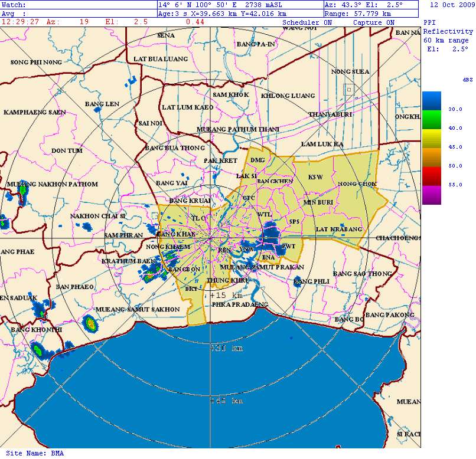The width and height of the screenshot is (476, 459).
Task: Choose the magenta band at the legend bottom
Action: 431,195
